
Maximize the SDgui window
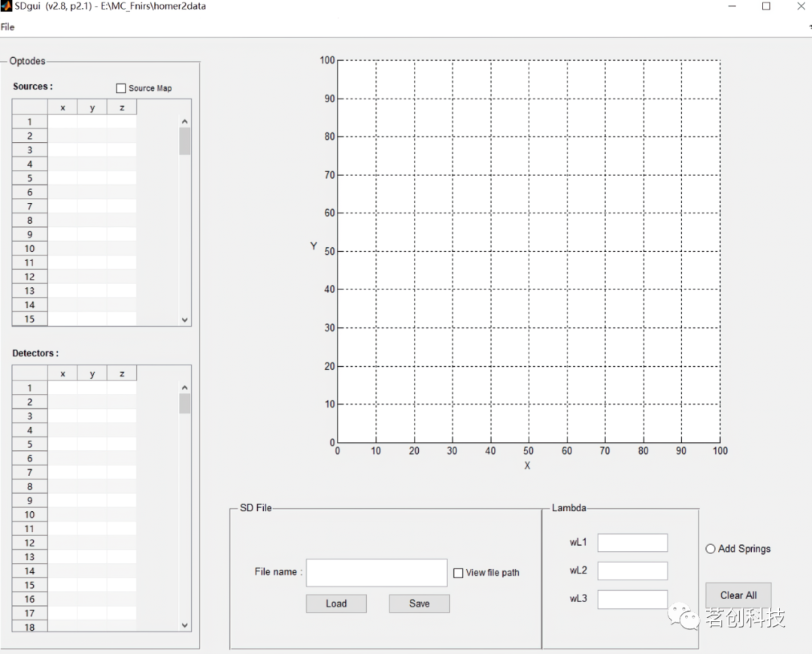(x=766, y=6)
